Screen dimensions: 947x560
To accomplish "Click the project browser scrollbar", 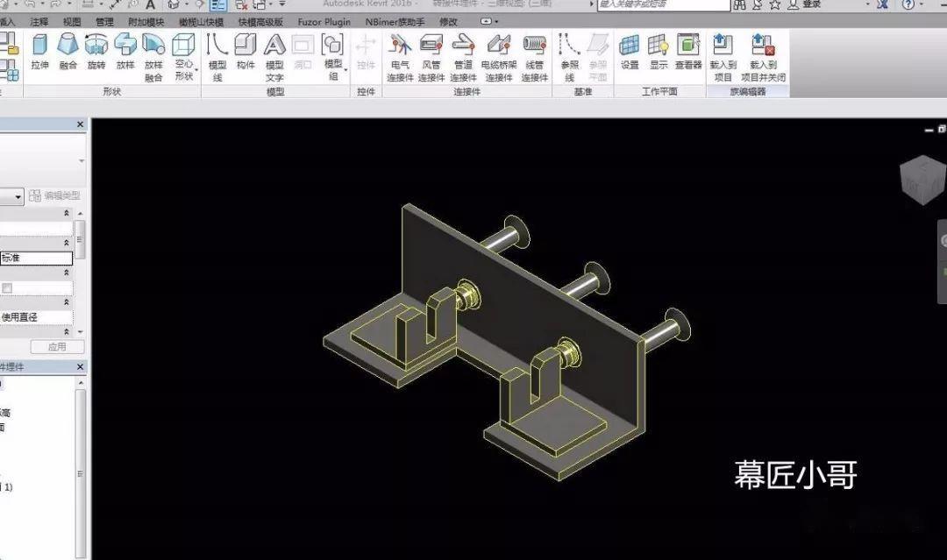I will click(81, 474).
